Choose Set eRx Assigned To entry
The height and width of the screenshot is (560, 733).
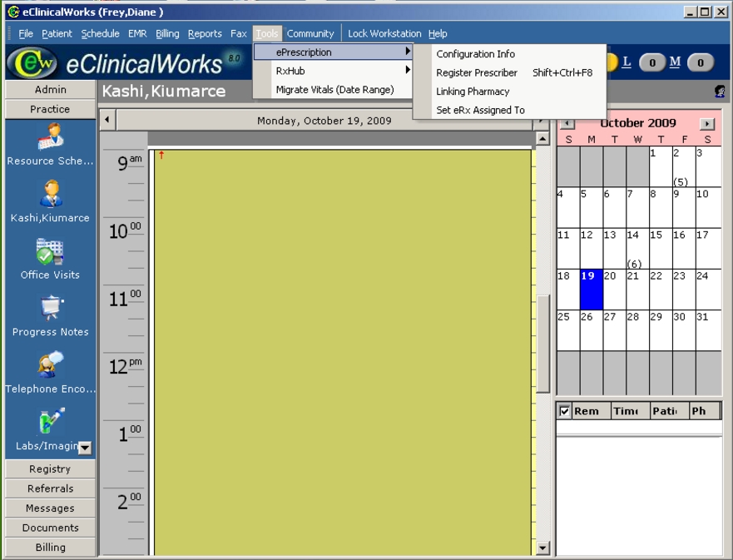[509, 110]
